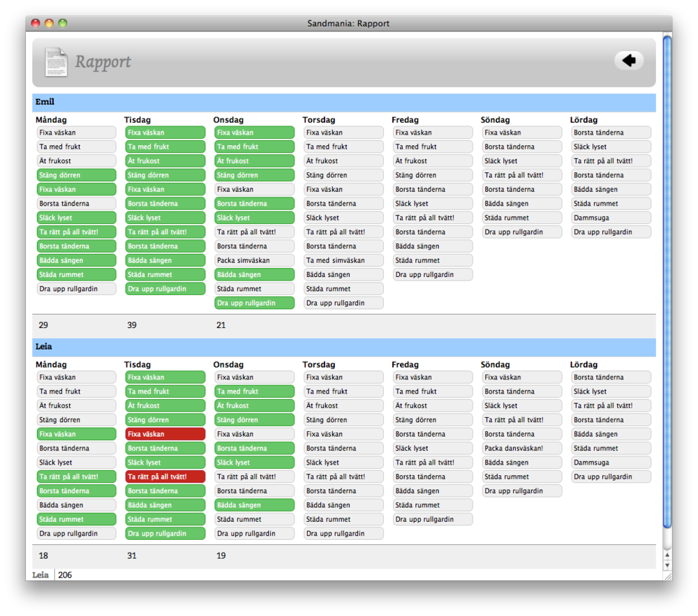This screenshot has width=698, height=616.
Task: Select the Emil section header bar
Action: [x=343, y=103]
